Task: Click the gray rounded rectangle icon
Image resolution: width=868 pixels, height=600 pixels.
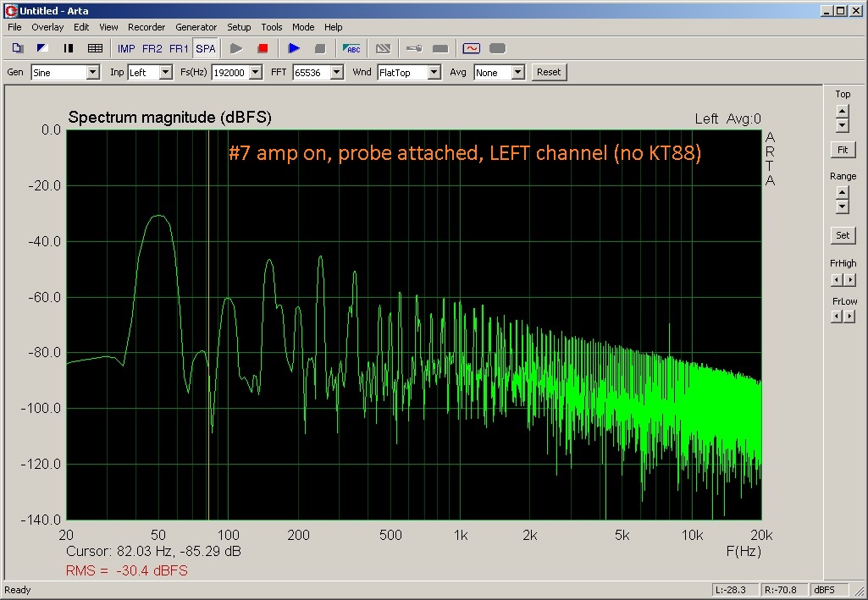Action: click(x=498, y=49)
